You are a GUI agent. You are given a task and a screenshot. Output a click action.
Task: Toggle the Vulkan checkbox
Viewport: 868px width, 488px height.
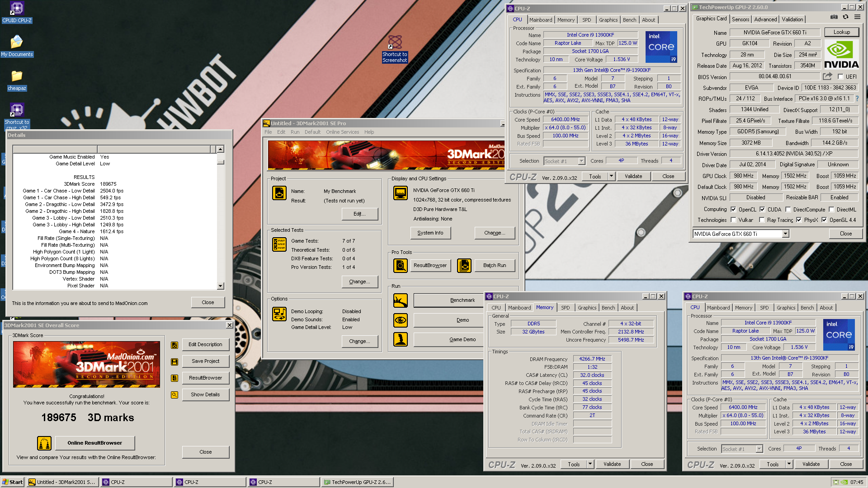[x=733, y=220]
